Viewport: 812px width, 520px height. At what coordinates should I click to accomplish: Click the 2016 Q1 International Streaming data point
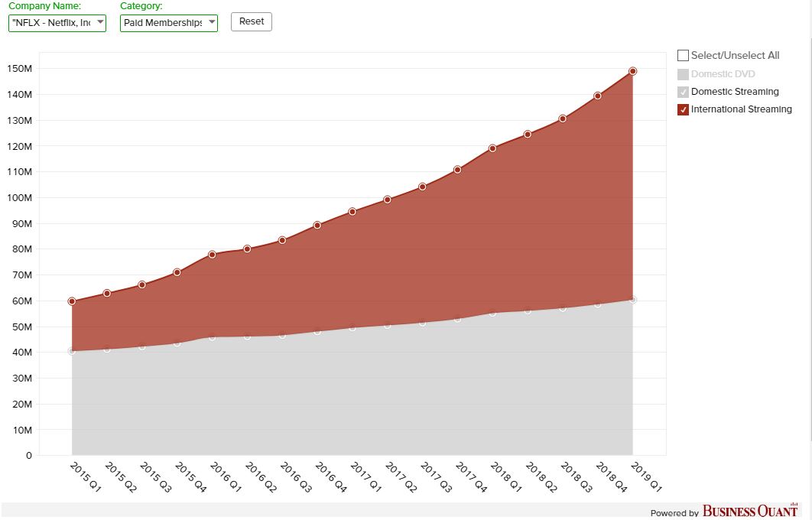click(x=213, y=255)
